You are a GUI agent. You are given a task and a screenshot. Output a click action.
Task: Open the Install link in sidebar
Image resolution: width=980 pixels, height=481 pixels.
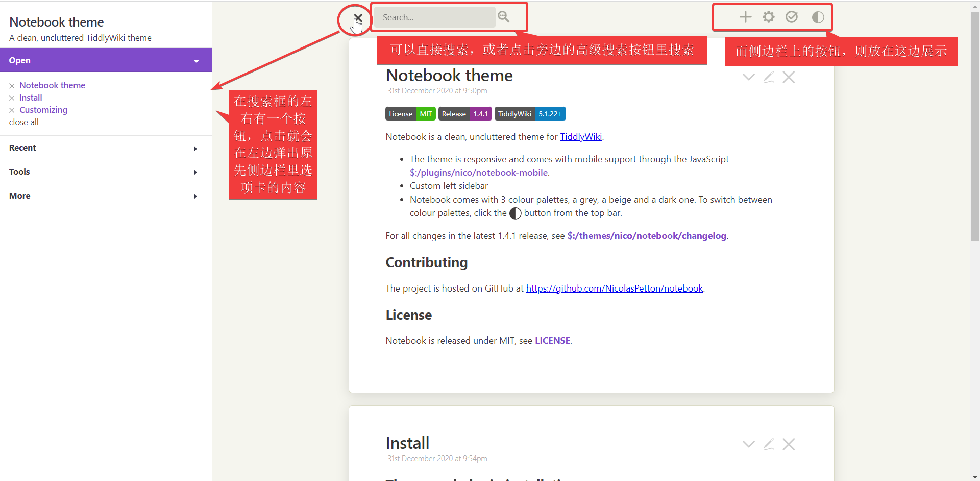pos(31,98)
